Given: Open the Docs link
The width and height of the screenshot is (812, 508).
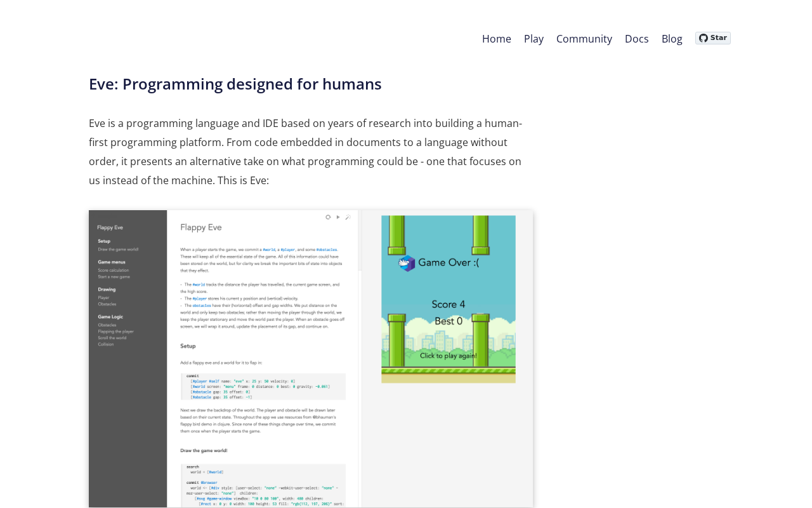Looking at the screenshot, I should click(x=637, y=39).
